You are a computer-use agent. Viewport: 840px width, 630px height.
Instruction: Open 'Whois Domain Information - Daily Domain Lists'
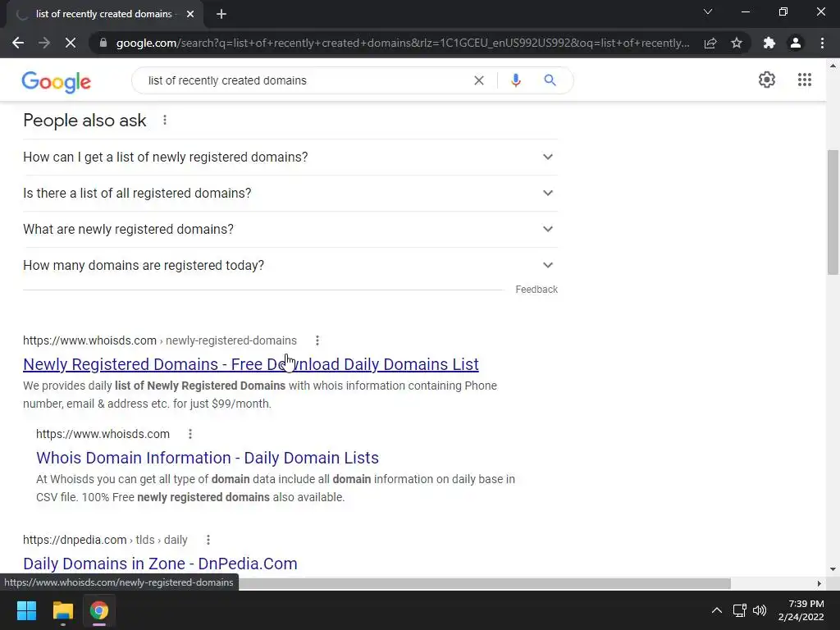pyautogui.click(x=208, y=458)
